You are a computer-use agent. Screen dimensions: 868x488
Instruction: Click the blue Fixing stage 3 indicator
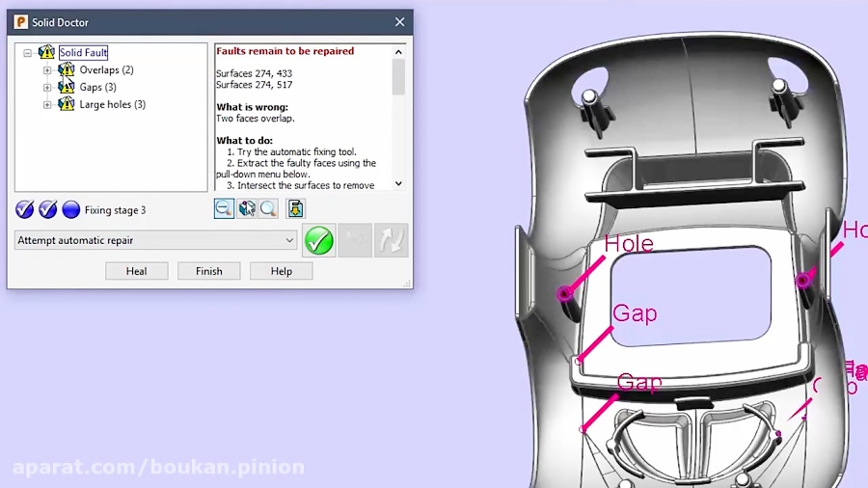70,210
